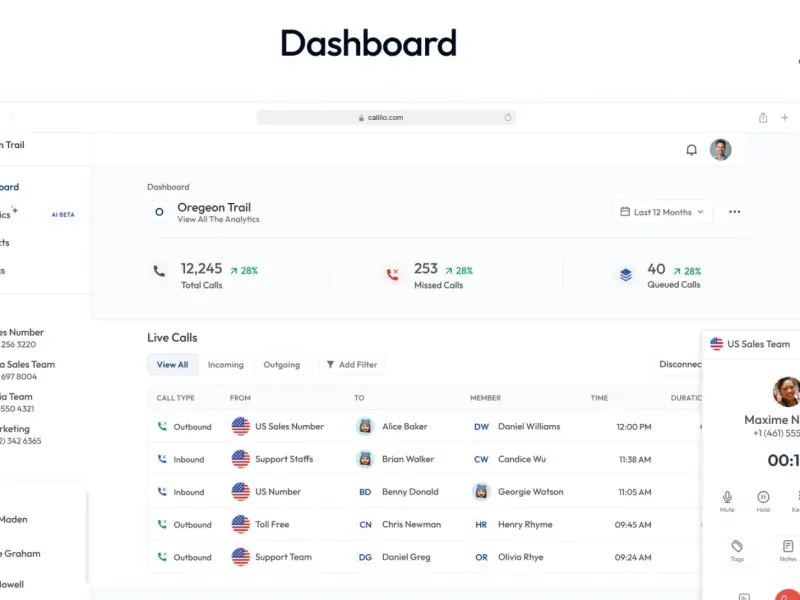Click the three-dot more options icon
The image size is (800, 600).
734,212
